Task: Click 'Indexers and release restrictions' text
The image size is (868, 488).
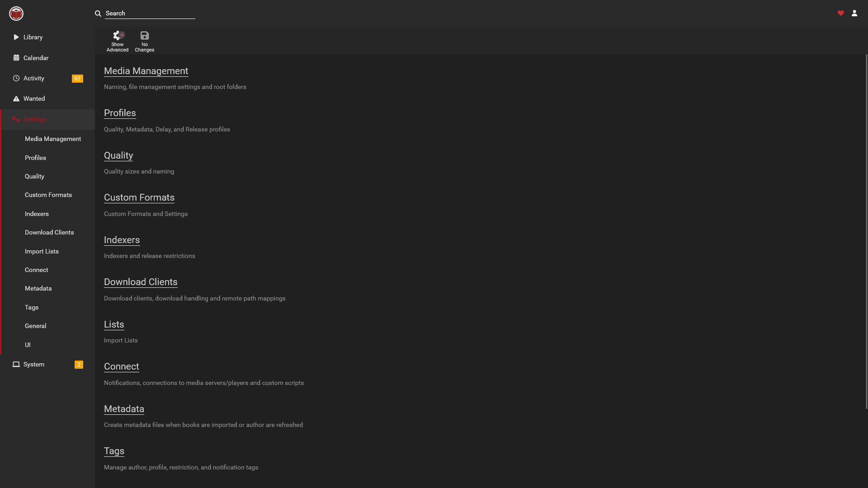Action: tap(150, 256)
